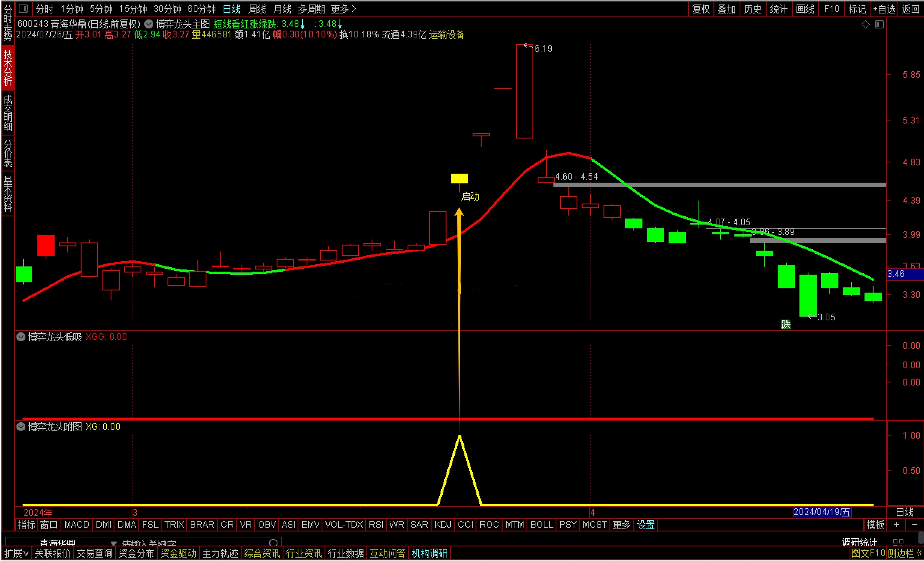Viewport: 924px width, 561px height.
Task: Select the VOL-TDX indicator
Action: click(344, 525)
